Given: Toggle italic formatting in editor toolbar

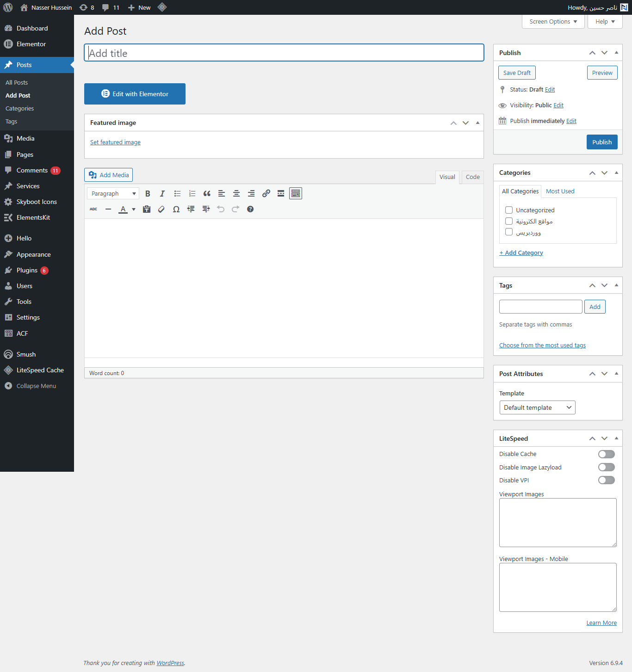Looking at the screenshot, I should (162, 193).
